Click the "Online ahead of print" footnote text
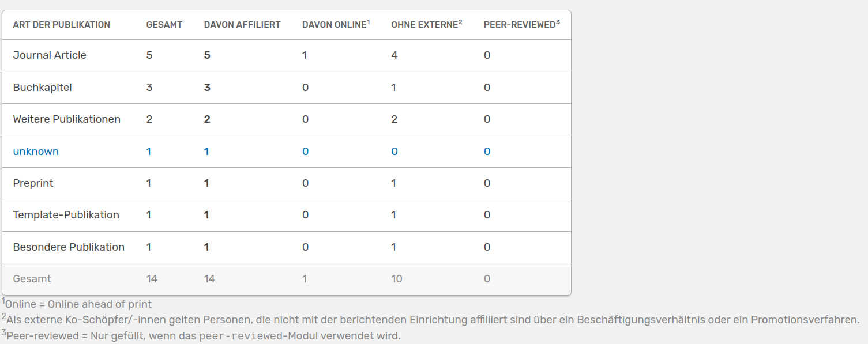The width and height of the screenshot is (868, 344). click(78, 304)
